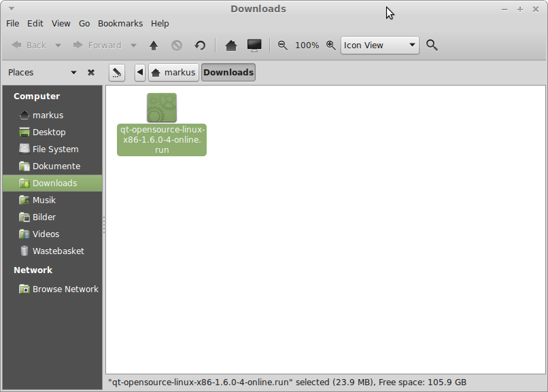Expand the Places sidebar selector dropdown
The image size is (548, 392).
point(73,73)
